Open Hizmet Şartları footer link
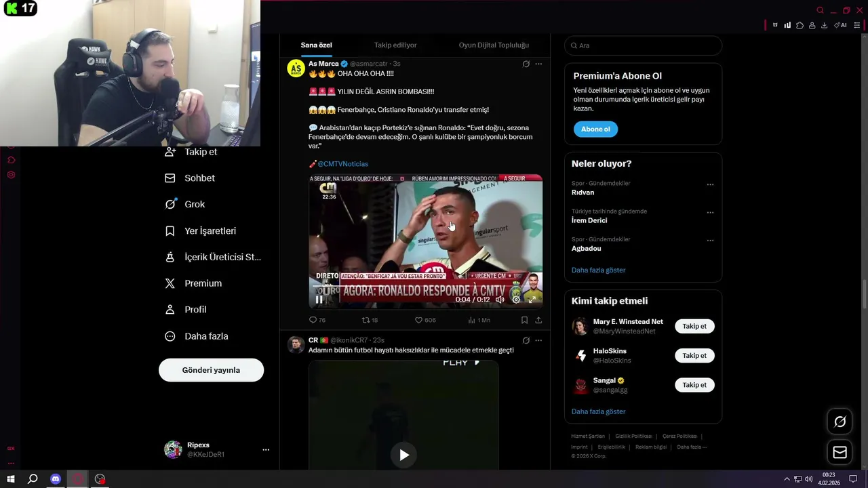 pos(588,436)
